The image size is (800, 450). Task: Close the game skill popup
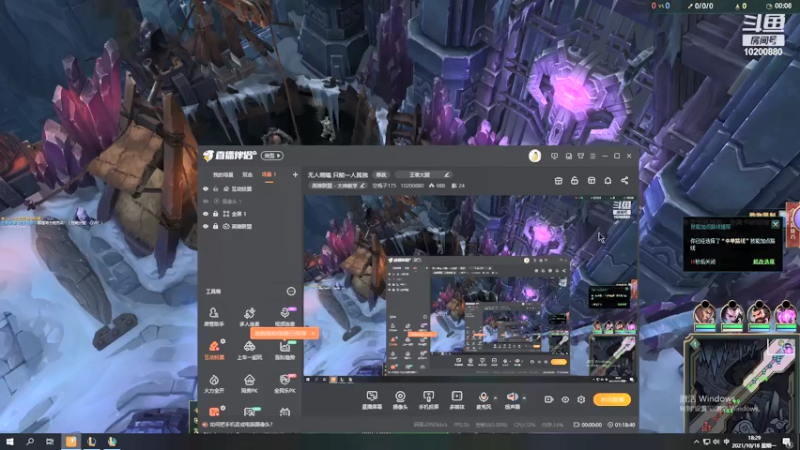click(776, 224)
